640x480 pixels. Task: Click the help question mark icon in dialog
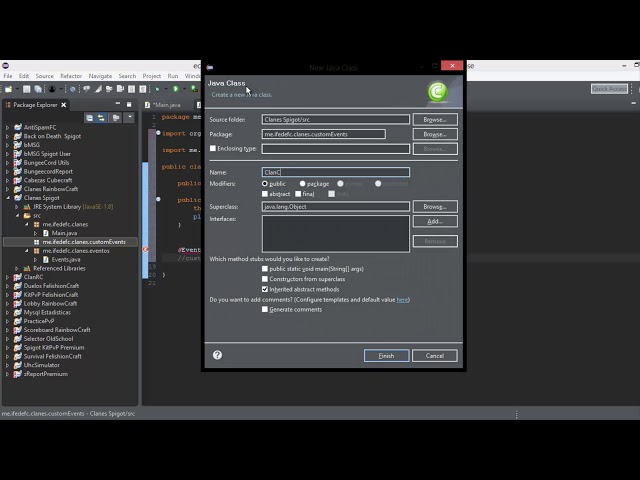click(218, 355)
